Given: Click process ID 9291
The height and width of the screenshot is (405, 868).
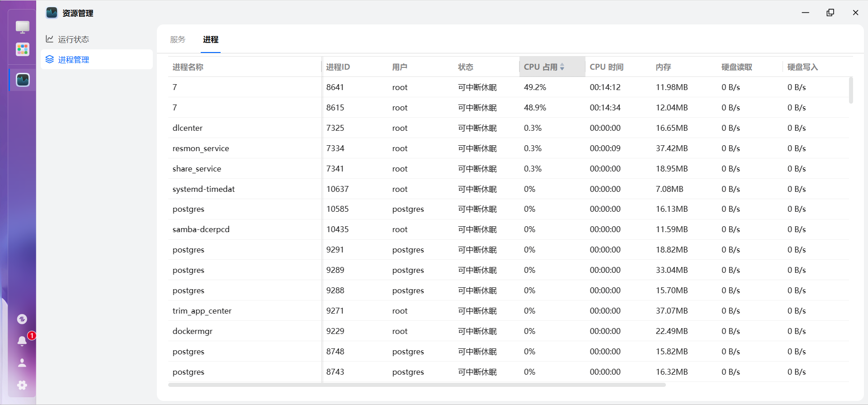Looking at the screenshot, I should [x=335, y=250].
